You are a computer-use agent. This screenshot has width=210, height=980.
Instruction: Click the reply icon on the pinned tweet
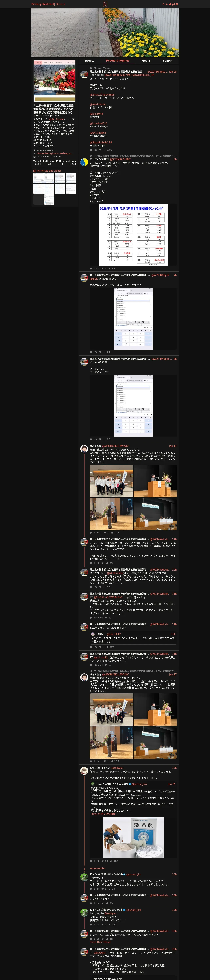click(x=91, y=150)
